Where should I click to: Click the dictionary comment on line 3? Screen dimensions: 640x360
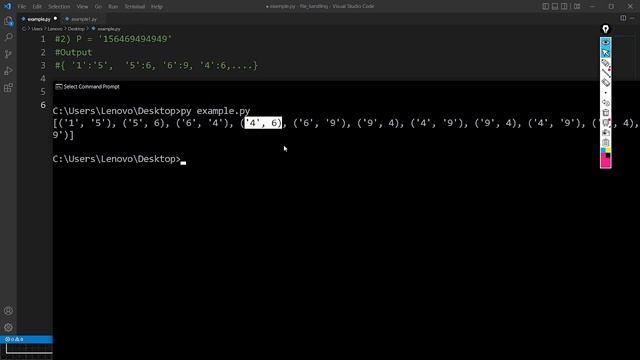coord(156,65)
